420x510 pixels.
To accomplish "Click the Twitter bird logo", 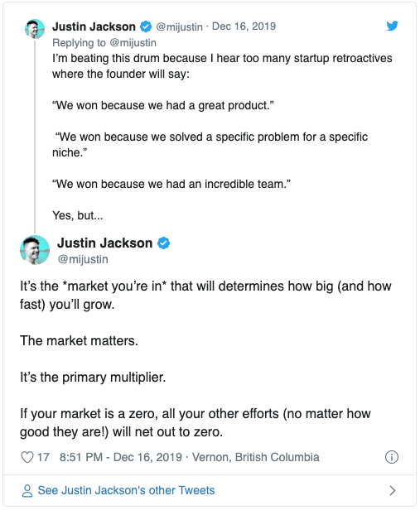I will (x=393, y=26).
